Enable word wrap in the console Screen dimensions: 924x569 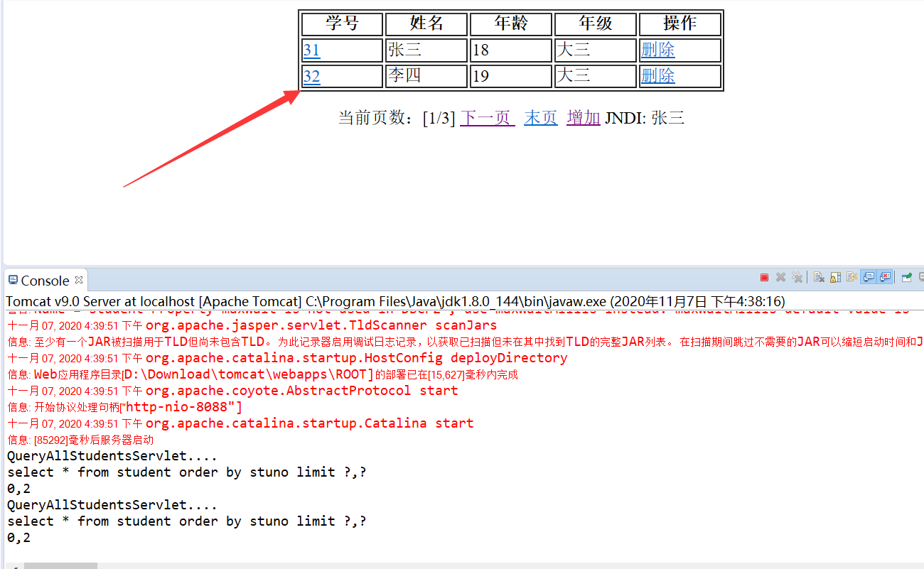(x=852, y=277)
